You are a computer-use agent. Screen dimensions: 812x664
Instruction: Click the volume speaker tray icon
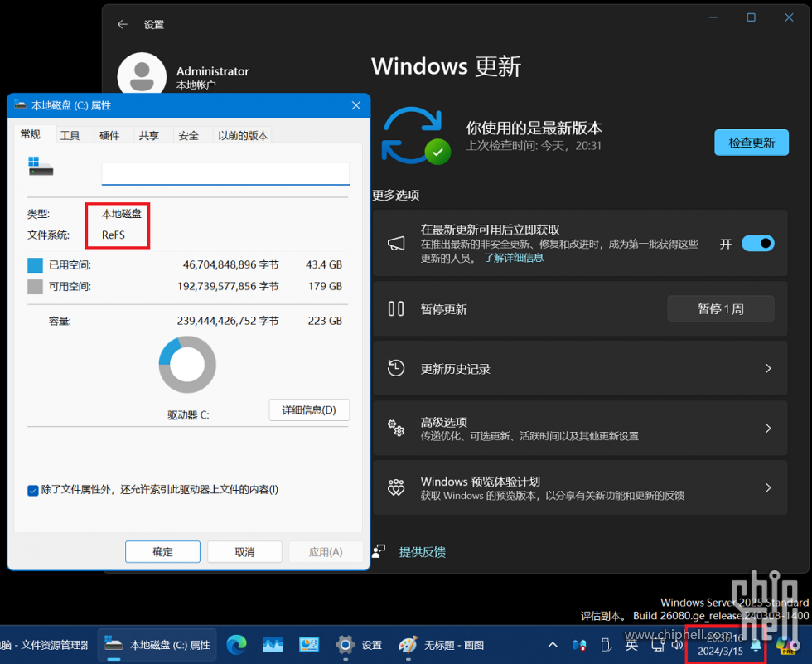678,646
